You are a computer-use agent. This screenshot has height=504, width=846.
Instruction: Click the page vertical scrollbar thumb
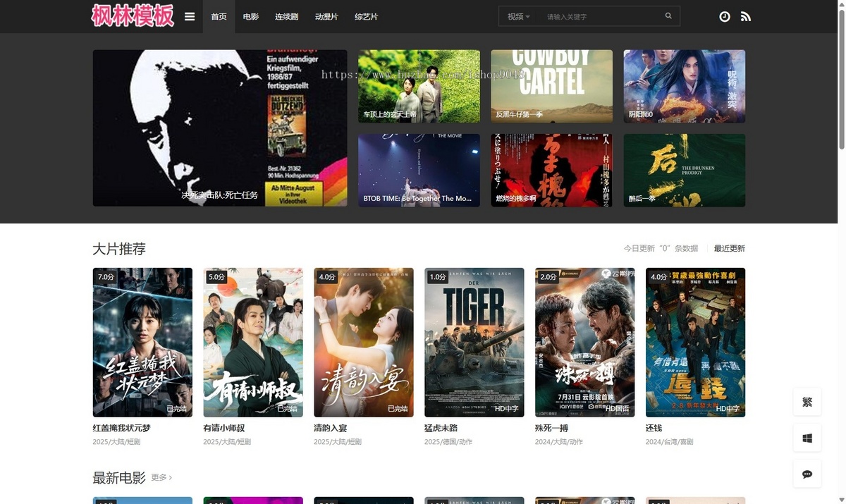point(840,79)
